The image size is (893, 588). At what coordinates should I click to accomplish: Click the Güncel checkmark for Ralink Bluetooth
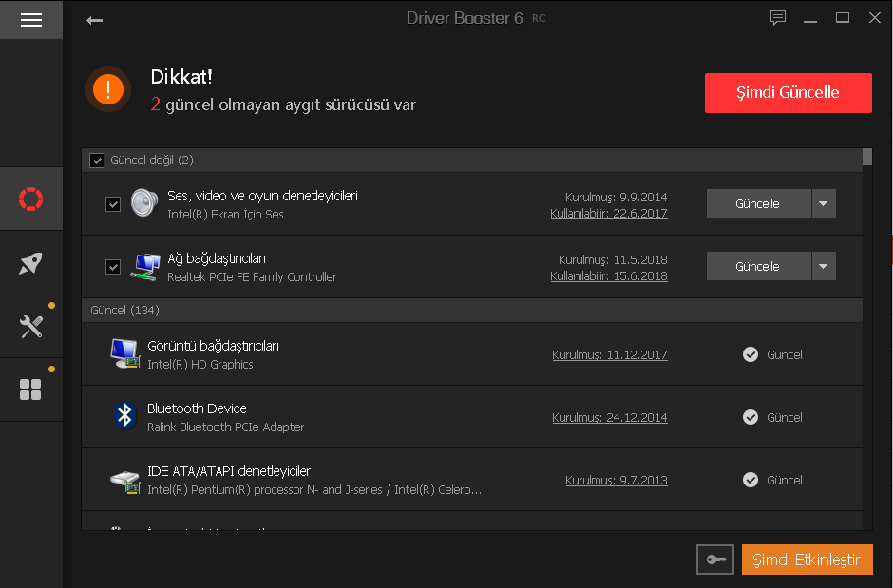pyautogui.click(x=750, y=417)
